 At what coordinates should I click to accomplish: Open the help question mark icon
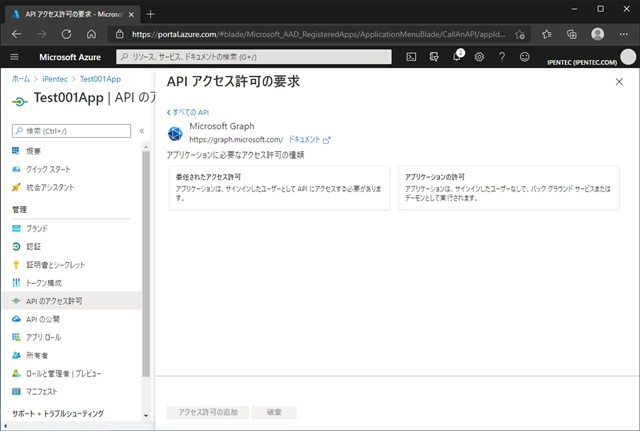click(x=502, y=57)
